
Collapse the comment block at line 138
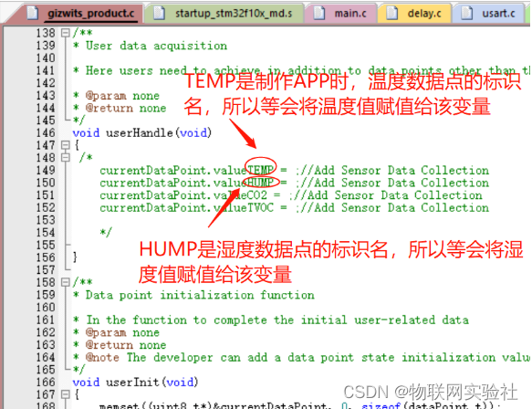[65, 33]
